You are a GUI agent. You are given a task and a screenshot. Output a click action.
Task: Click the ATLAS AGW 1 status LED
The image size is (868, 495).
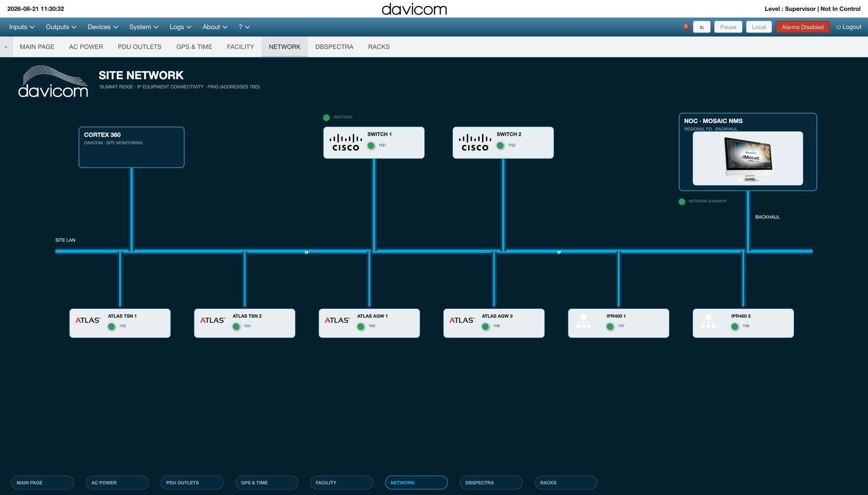(361, 326)
